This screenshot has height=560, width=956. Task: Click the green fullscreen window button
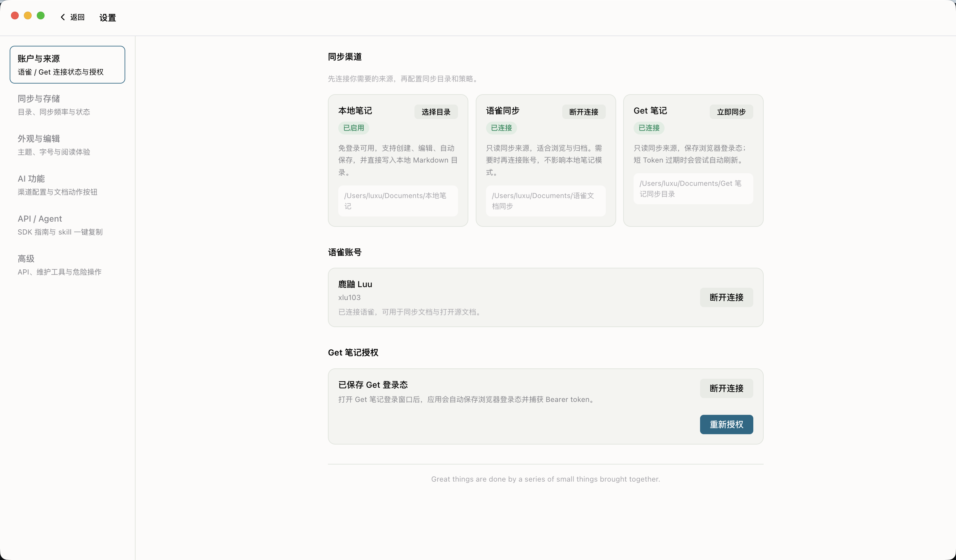(41, 15)
